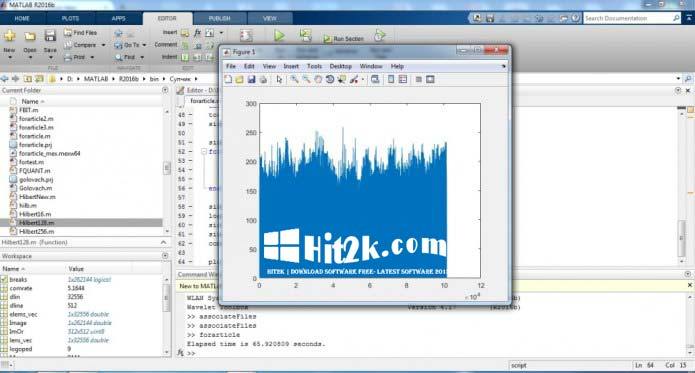Click Find Files in the ribbon

click(80, 33)
